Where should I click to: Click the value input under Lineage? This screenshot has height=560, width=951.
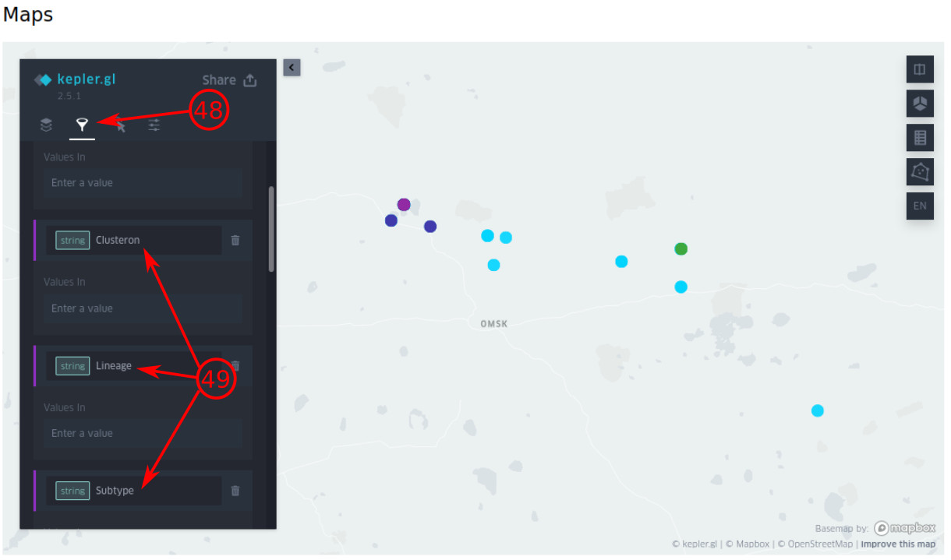point(142,433)
